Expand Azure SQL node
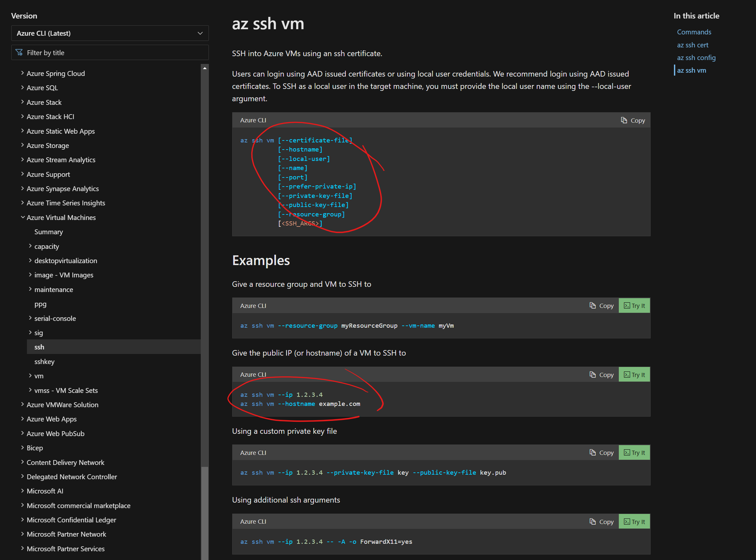The height and width of the screenshot is (560, 756). click(22, 88)
